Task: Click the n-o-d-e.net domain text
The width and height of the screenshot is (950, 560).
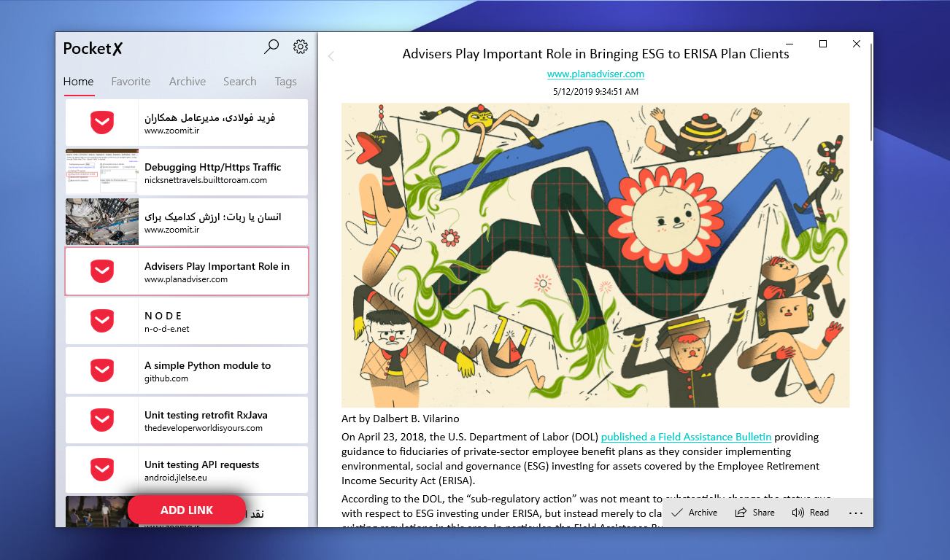Action: pos(167,329)
